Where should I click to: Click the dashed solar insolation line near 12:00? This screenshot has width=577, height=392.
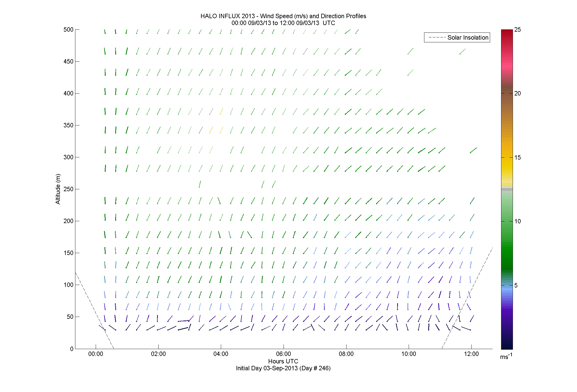coord(467,298)
